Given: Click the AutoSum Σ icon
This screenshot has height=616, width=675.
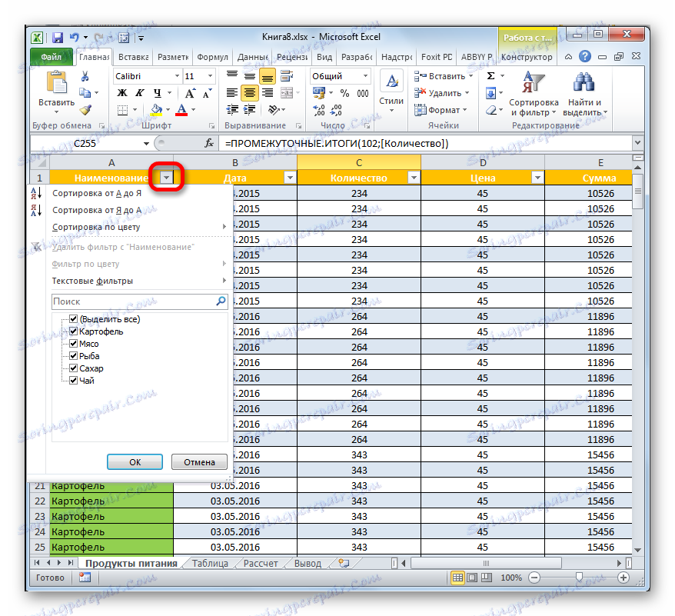Looking at the screenshot, I should 490,75.
